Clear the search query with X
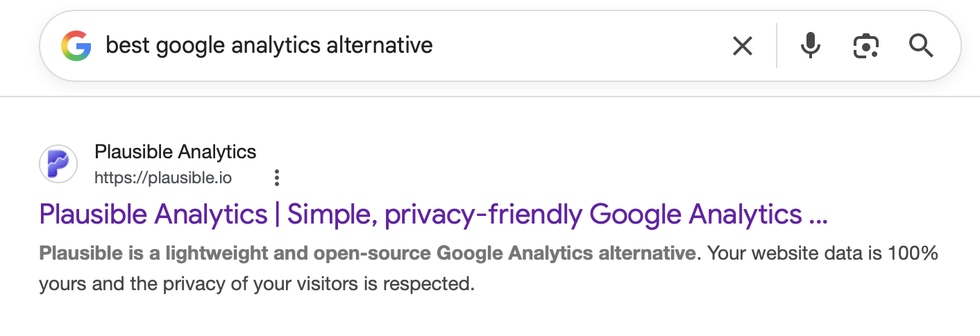Screen dimensions: 980x336 [x=742, y=47]
